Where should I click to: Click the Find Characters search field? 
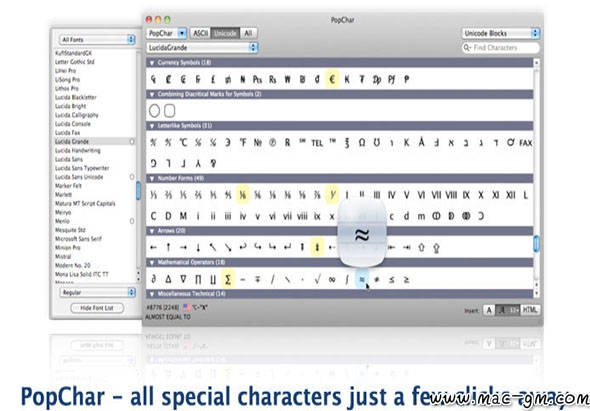tap(501, 47)
